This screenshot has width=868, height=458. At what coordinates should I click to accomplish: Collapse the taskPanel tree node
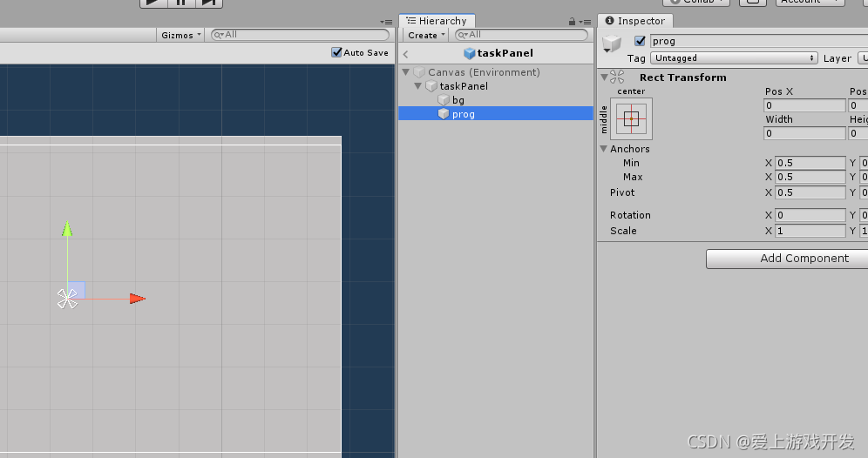[418, 85]
